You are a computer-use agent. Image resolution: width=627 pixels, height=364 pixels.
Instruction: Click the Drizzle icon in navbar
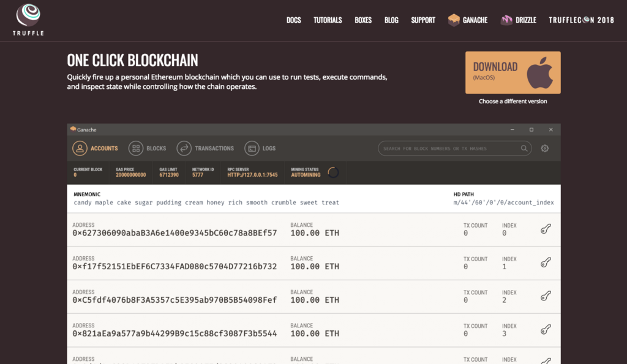pos(506,20)
